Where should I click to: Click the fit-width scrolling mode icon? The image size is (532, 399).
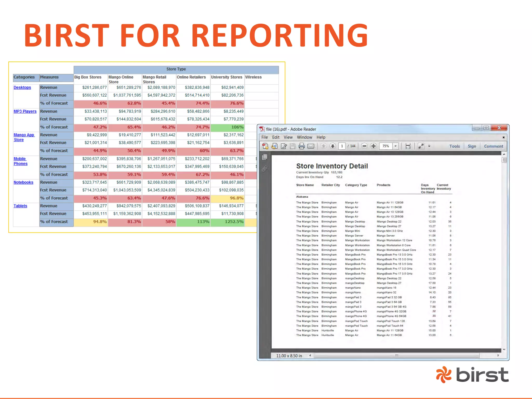coord(408,146)
